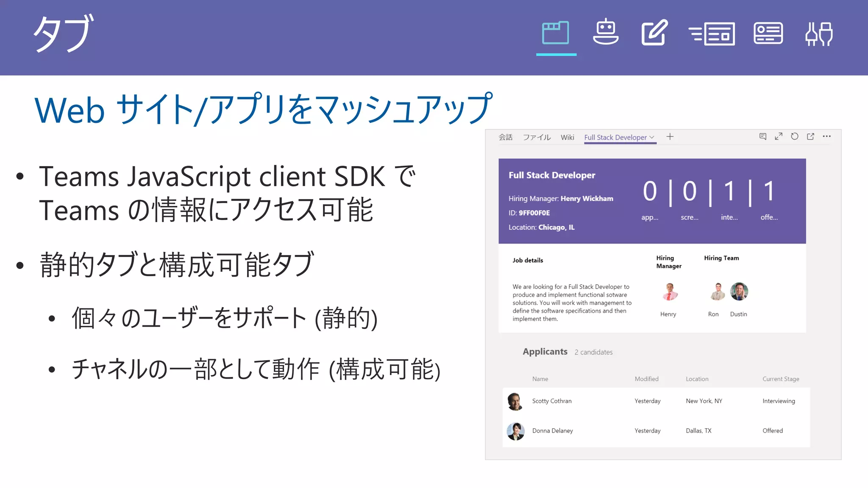Click the Hiring Team heading
This screenshot has height=488, width=868.
[721, 258]
